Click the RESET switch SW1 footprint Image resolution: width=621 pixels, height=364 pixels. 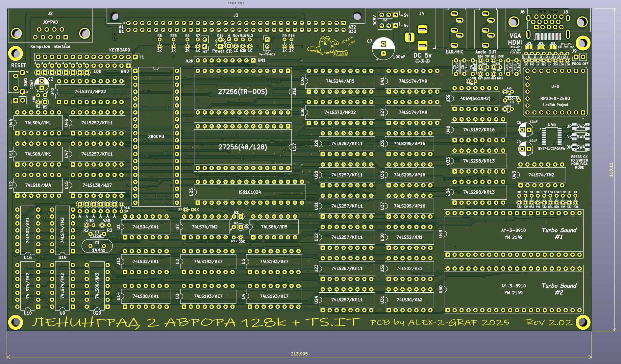tap(19, 82)
